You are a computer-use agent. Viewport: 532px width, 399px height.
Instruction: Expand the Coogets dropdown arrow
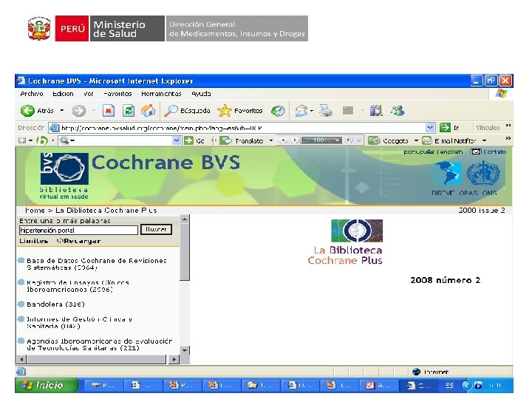pos(416,140)
